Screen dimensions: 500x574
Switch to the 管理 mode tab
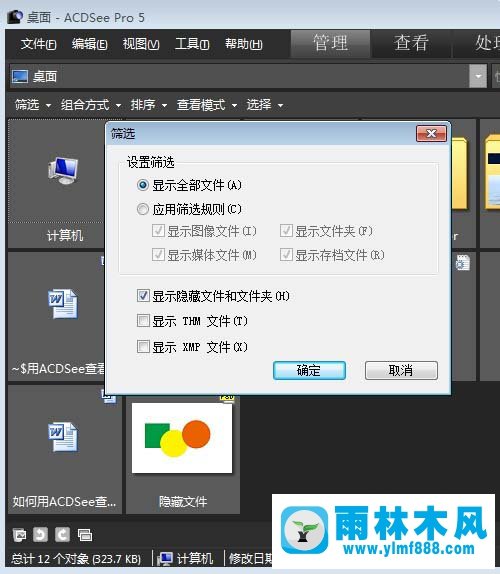click(330, 43)
